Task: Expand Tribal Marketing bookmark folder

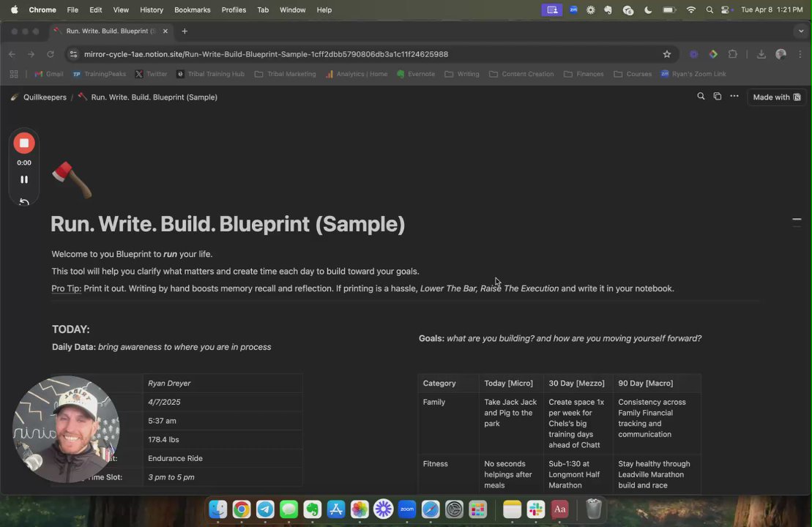Action: pos(286,74)
